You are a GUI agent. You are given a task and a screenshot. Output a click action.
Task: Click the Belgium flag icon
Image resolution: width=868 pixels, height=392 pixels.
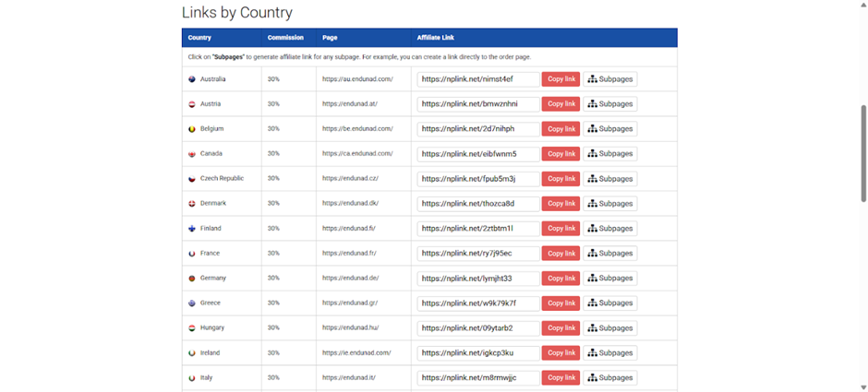pos(192,129)
